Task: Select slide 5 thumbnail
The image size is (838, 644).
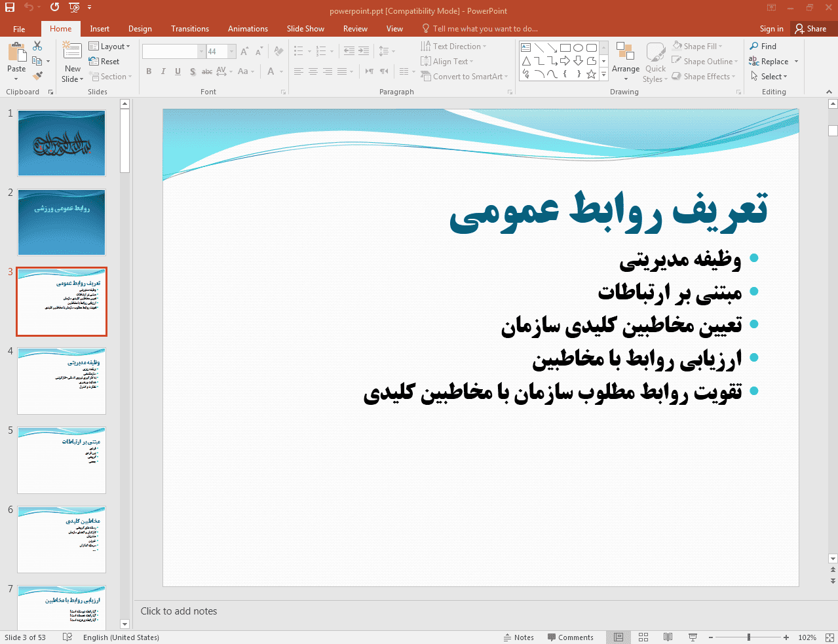Action: pyautogui.click(x=62, y=460)
